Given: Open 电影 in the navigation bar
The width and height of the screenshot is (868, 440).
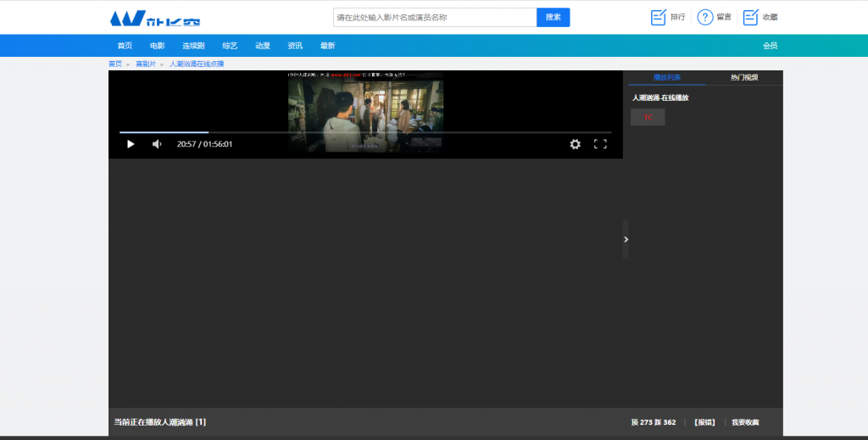Looking at the screenshot, I should [x=158, y=46].
